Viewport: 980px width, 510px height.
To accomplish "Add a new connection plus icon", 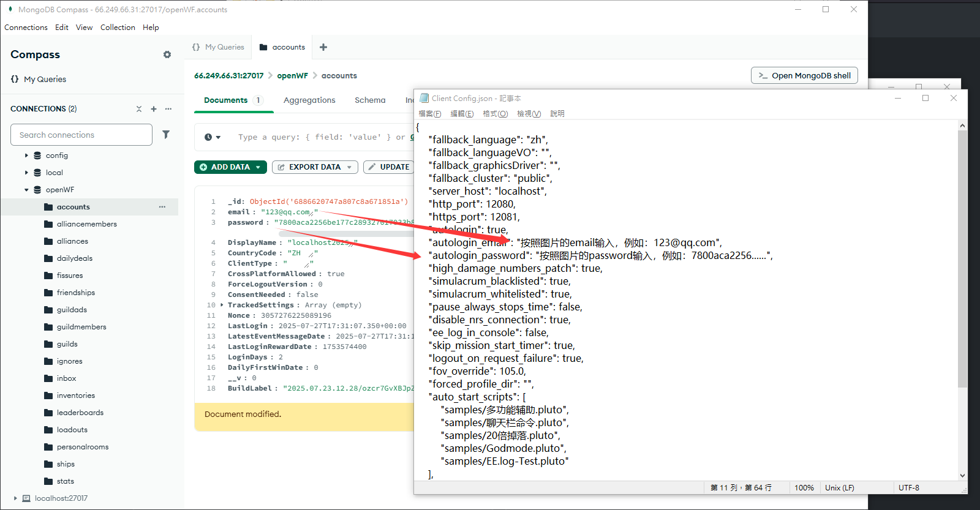I will pyautogui.click(x=154, y=109).
